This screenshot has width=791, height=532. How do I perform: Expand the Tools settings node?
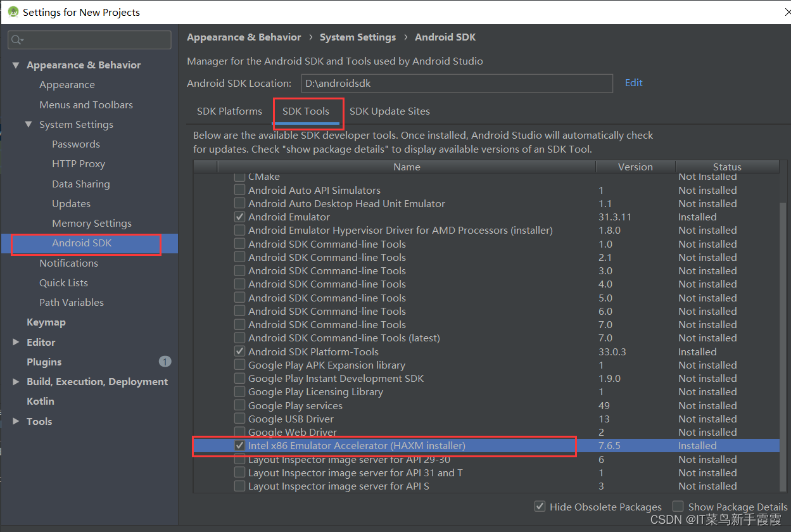[16, 421]
